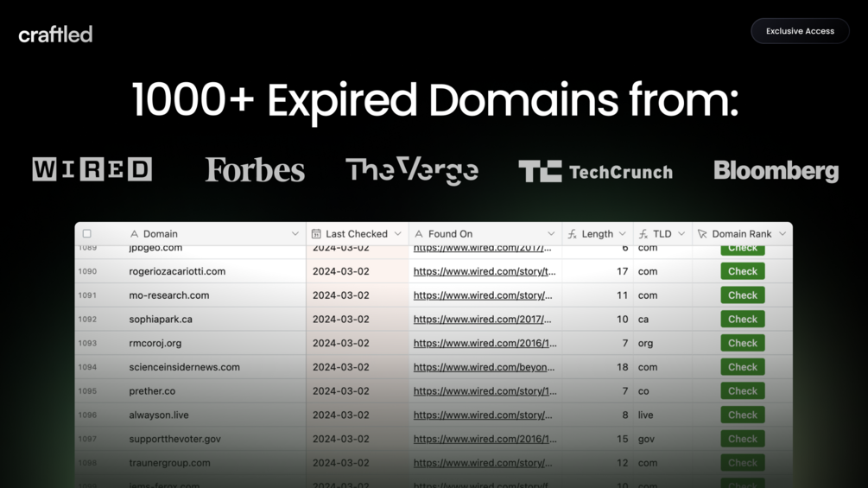Open wired.com link in rogeriozacariotti.com row
Screen dimensions: 868x488
pyautogui.click(x=485, y=271)
